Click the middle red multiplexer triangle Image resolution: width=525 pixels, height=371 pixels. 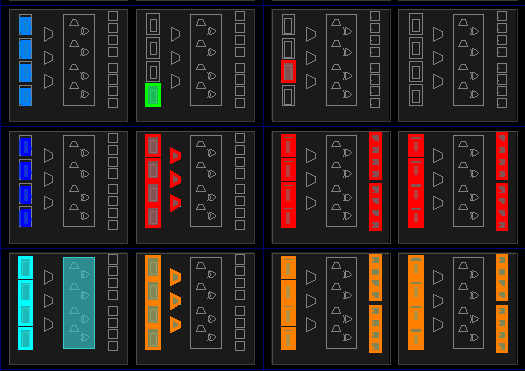click(x=175, y=179)
